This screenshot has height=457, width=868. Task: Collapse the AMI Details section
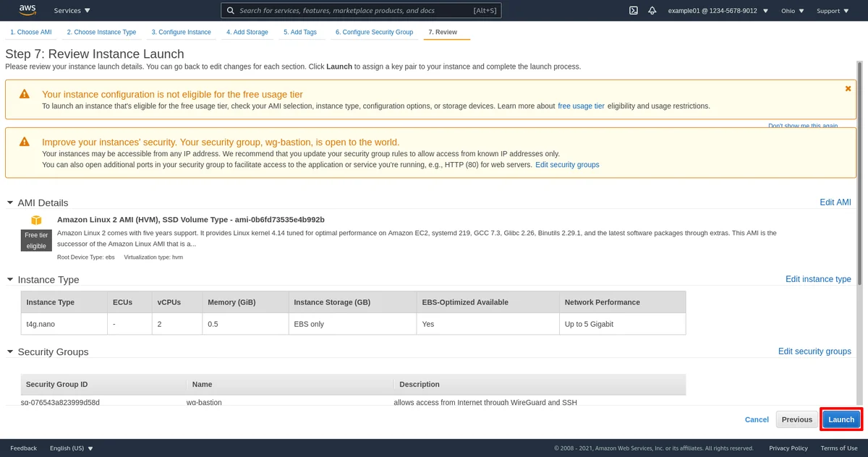point(10,202)
